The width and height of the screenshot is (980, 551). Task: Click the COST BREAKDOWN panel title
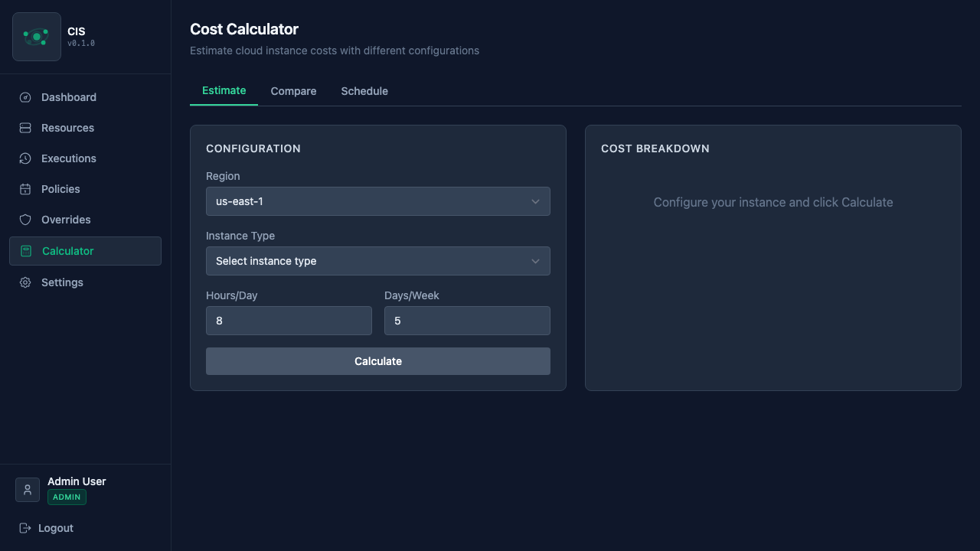(655, 148)
